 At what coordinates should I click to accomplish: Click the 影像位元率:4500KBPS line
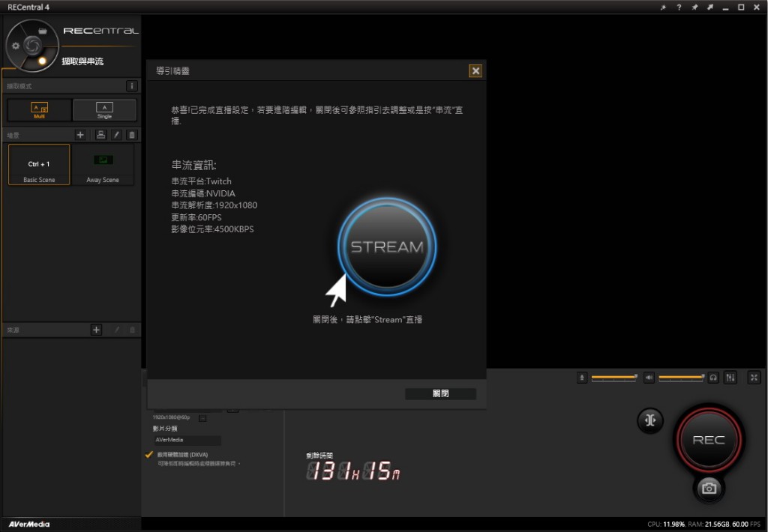(212, 229)
